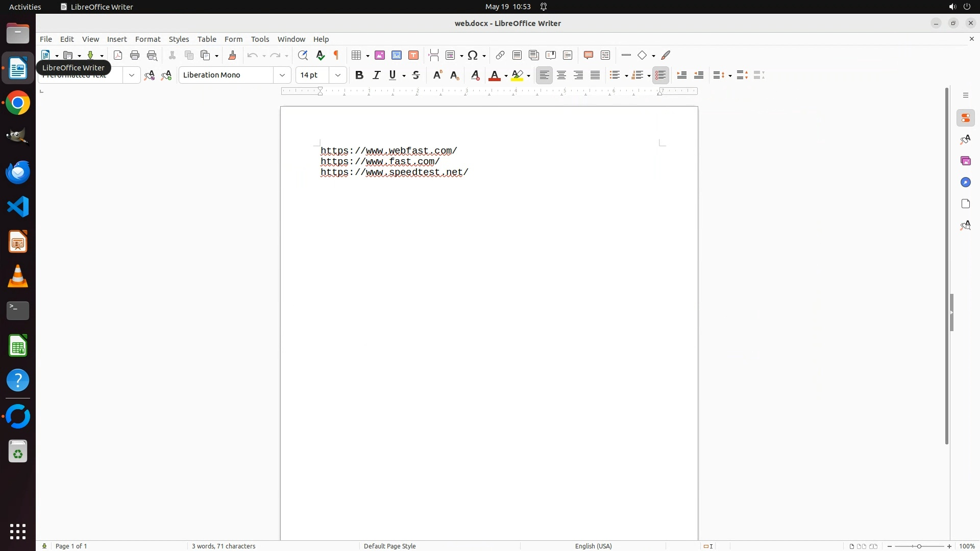Click the Export as PDF icon
The image size is (980, 551).
[x=118, y=55]
